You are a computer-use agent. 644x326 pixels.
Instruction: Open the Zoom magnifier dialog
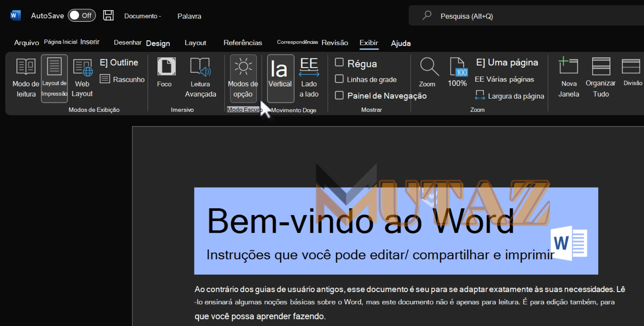coord(428,73)
